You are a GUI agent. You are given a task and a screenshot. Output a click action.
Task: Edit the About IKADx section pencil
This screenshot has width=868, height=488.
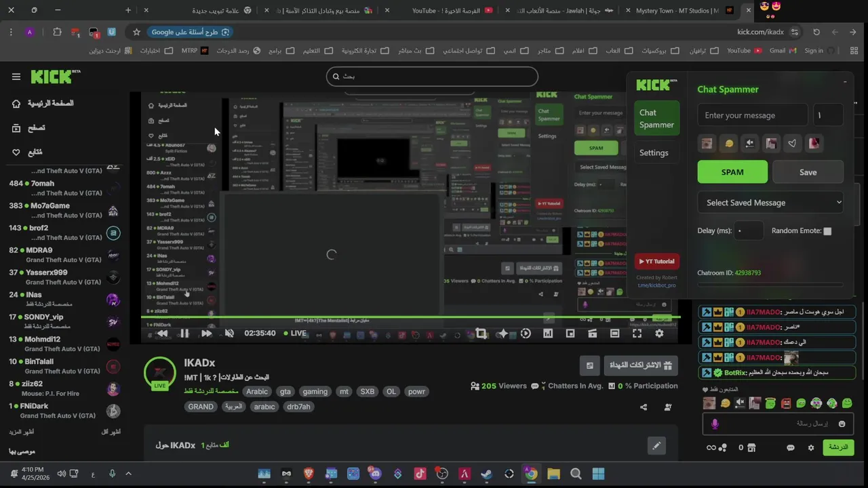656,446
